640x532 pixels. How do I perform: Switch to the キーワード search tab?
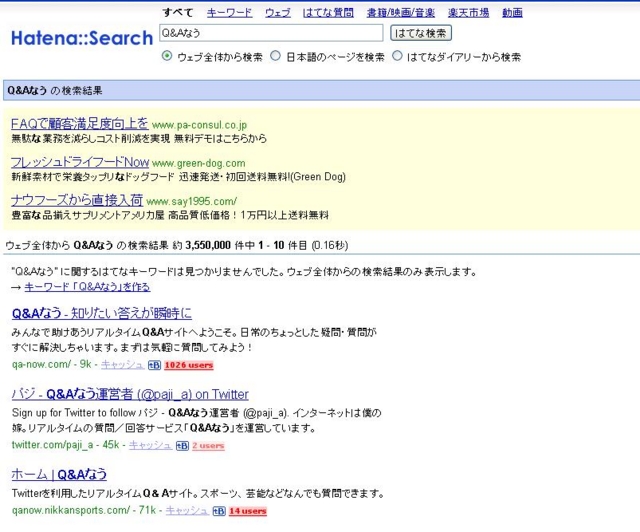point(229,13)
